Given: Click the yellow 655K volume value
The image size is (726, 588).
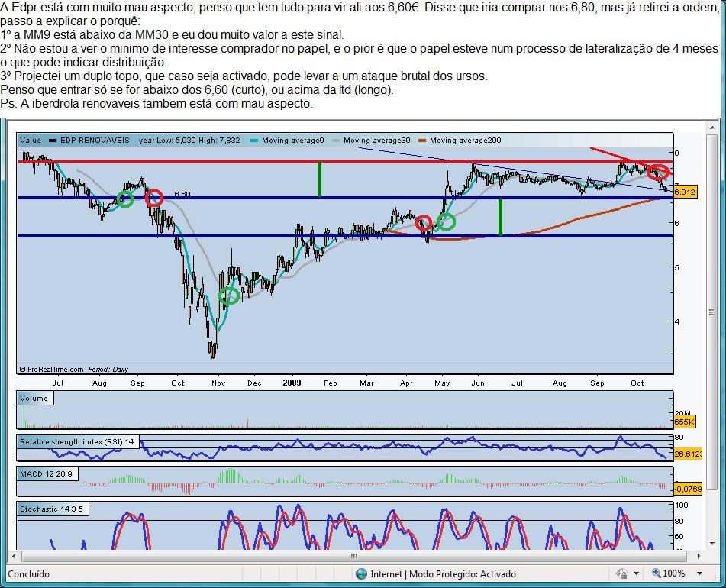Looking at the screenshot, I should click(685, 422).
